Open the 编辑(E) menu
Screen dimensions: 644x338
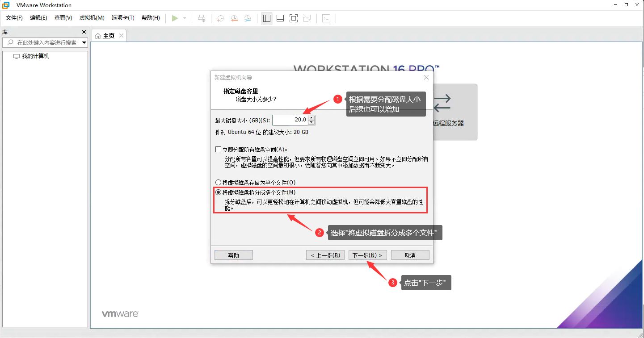point(38,18)
